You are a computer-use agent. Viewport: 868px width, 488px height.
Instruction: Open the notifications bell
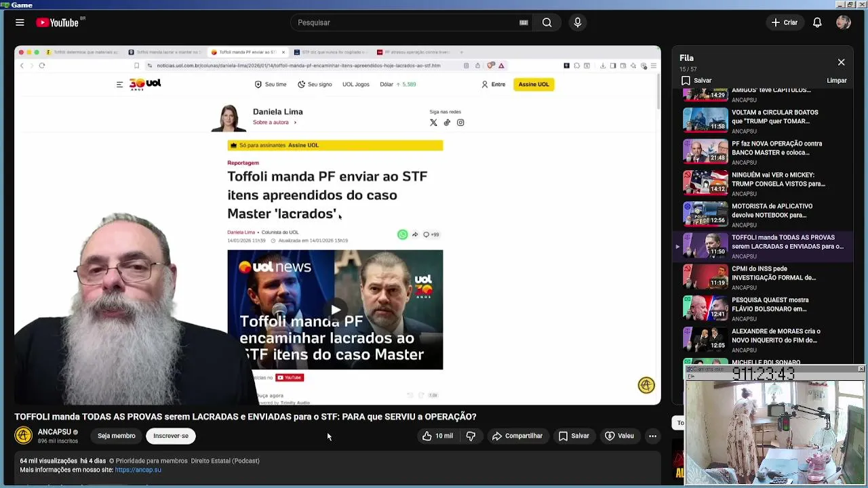click(x=817, y=22)
